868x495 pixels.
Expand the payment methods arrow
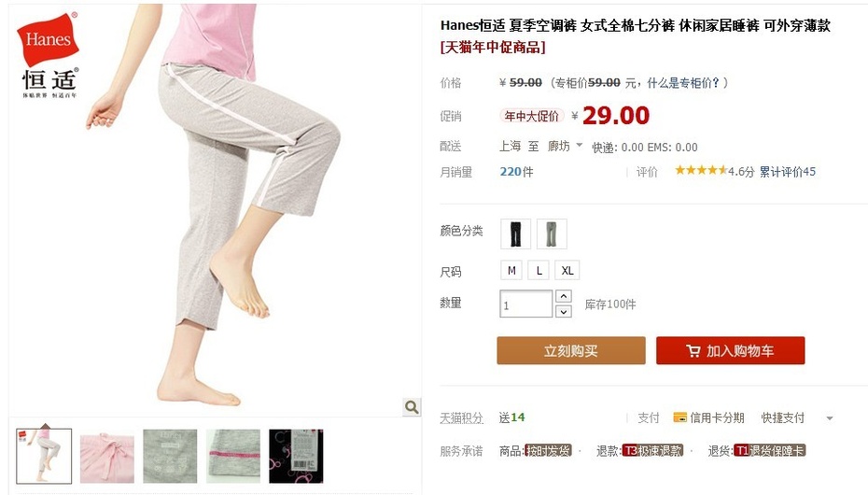tap(829, 418)
